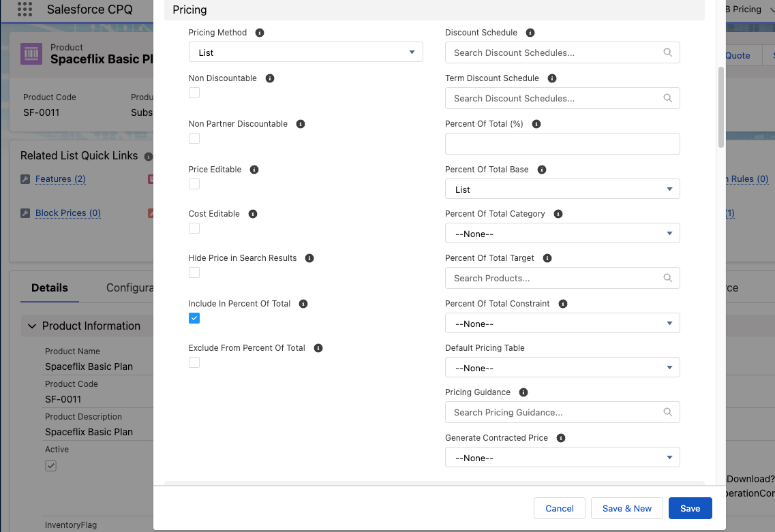Open the Pricing Method dropdown
775x532 pixels.
tap(305, 52)
